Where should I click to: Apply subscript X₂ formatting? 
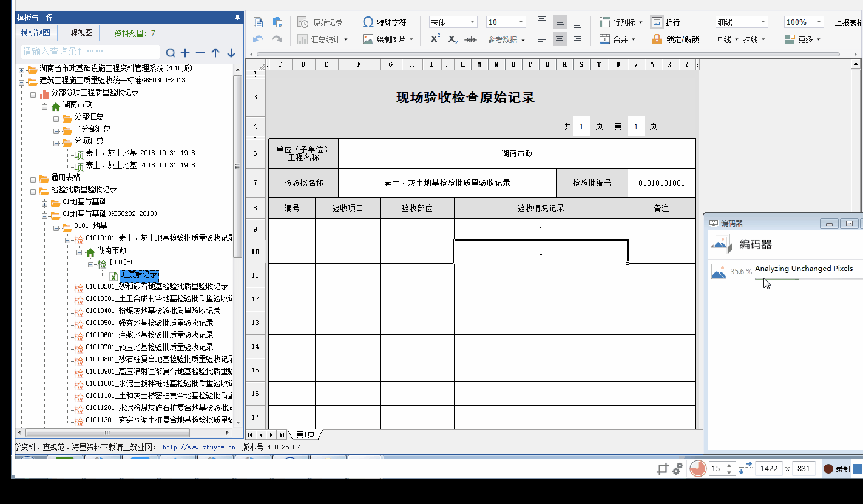453,39
